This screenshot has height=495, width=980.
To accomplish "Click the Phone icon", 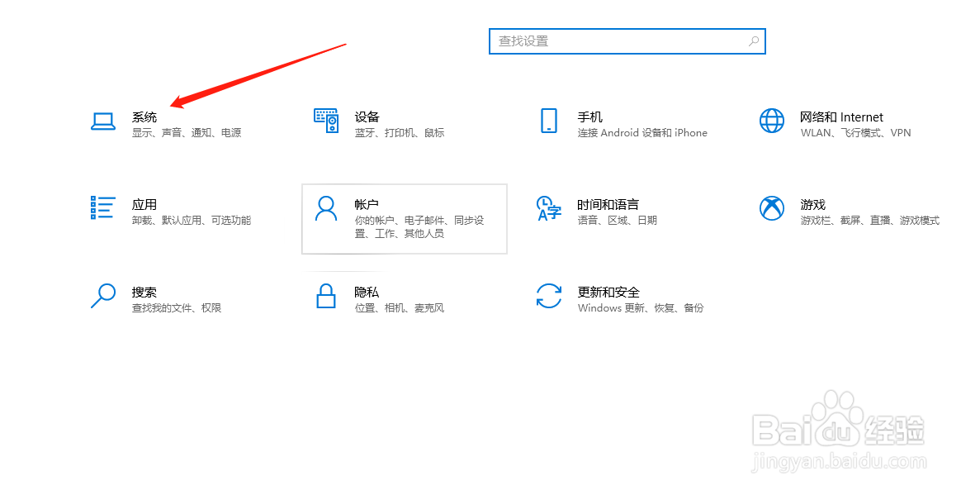I will point(549,120).
